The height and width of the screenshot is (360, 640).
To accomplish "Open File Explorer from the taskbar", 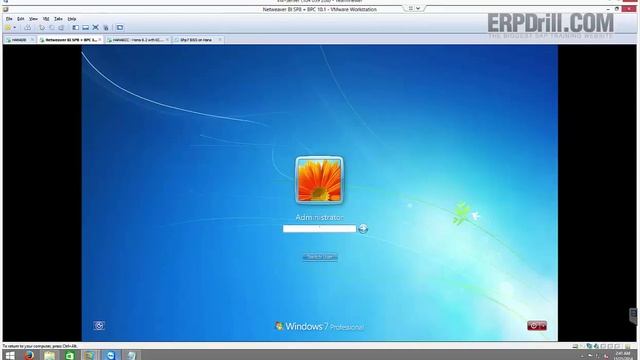I will pos(49,355).
